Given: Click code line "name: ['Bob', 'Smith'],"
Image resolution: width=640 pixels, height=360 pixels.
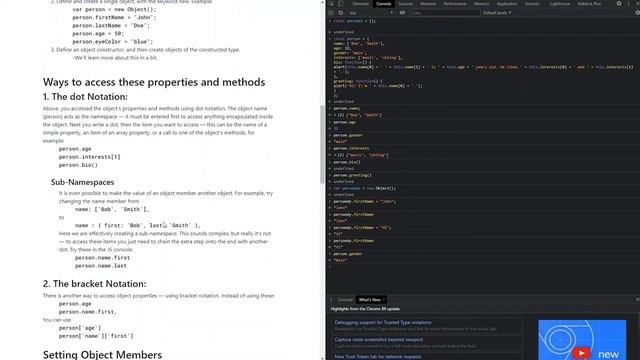Looking at the screenshot, I should point(112,209).
